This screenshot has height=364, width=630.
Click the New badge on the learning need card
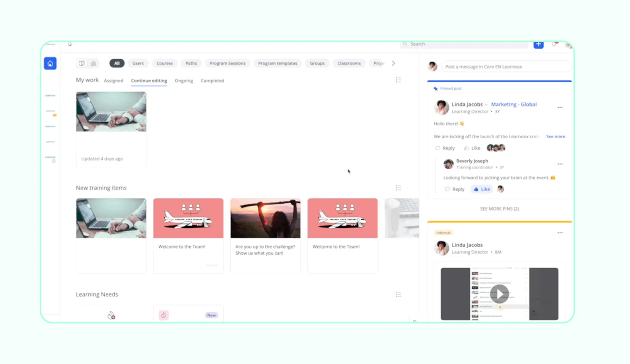pyautogui.click(x=212, y=315)
